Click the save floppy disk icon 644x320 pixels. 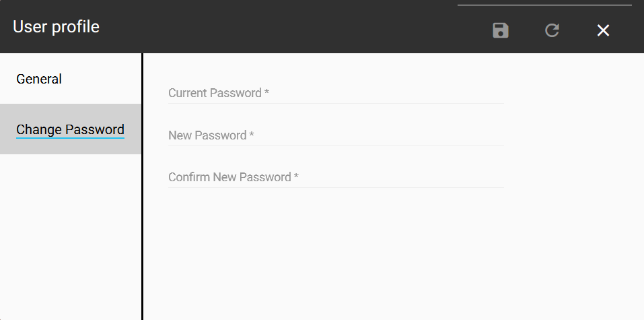coord(501,30)
